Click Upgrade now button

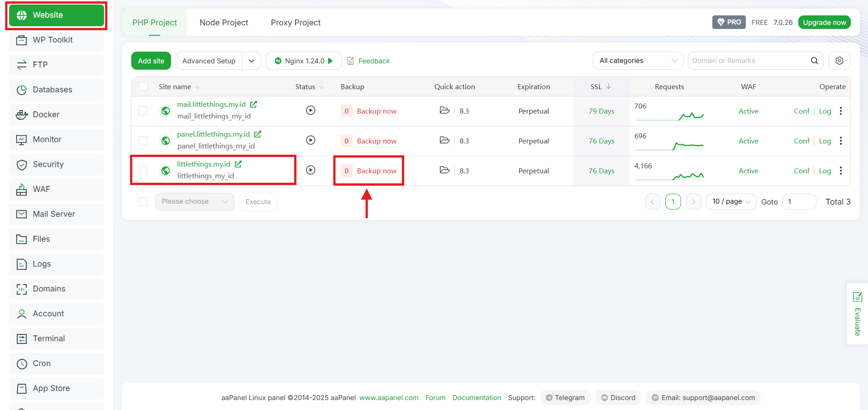824,22
